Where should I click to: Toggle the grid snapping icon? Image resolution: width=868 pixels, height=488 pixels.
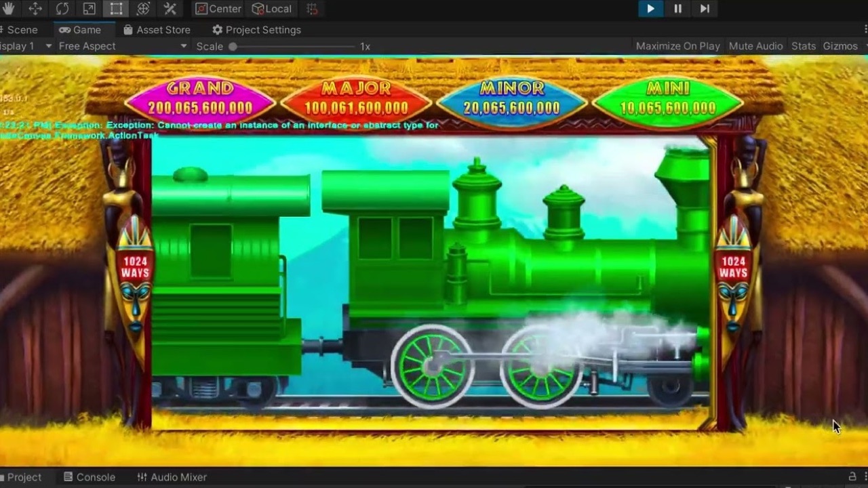[x=312, y=9]
